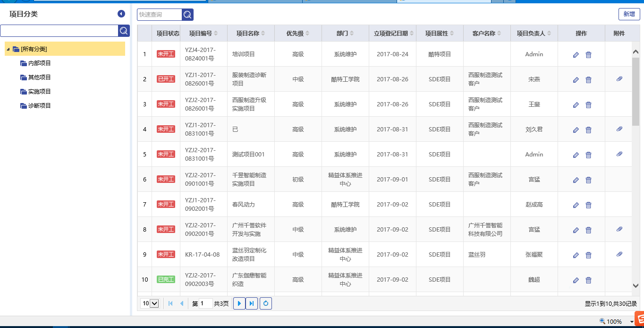Delete the 春风动力 project row
The width and height of the screenshot is (644, 328).
(588, 205)
